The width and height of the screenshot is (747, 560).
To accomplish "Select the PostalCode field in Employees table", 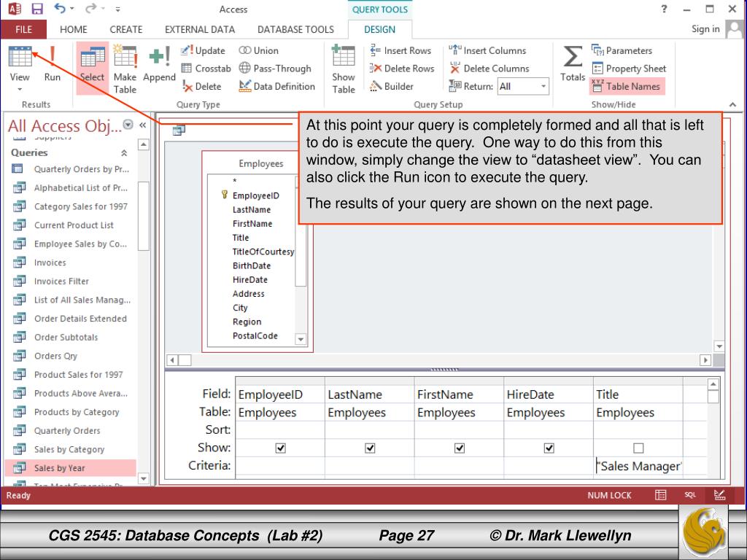I will coord(255,335).
